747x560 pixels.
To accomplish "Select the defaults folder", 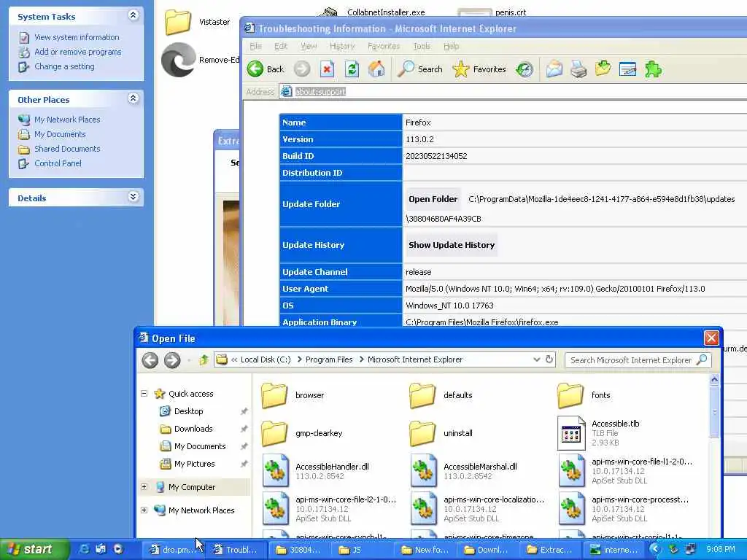I will (x=441, y=395).
